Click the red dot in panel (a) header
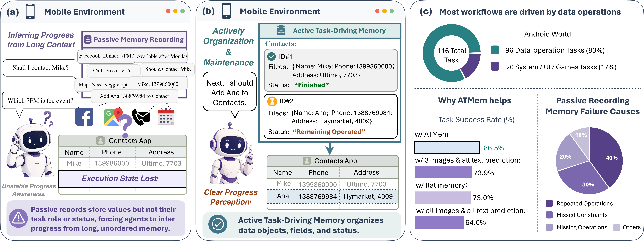Image resolution: width=644 pixels, height=241 pixels. [168, 11]
